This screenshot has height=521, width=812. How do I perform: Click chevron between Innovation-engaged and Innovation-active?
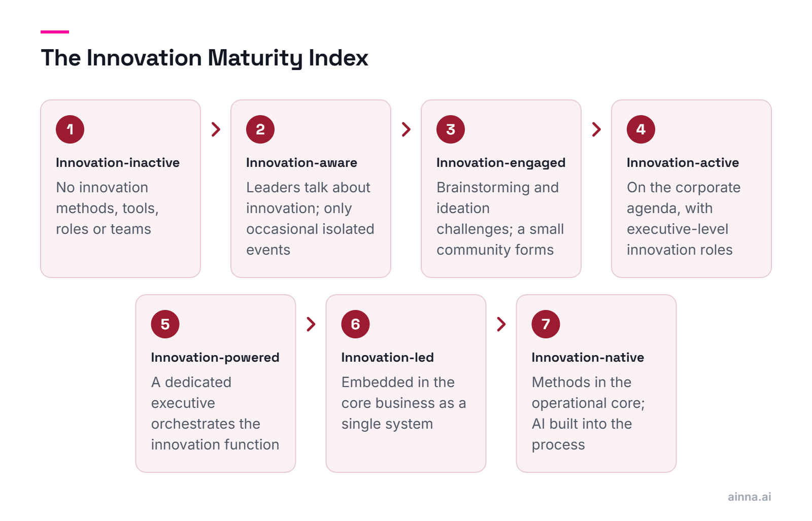coord(596,129)
